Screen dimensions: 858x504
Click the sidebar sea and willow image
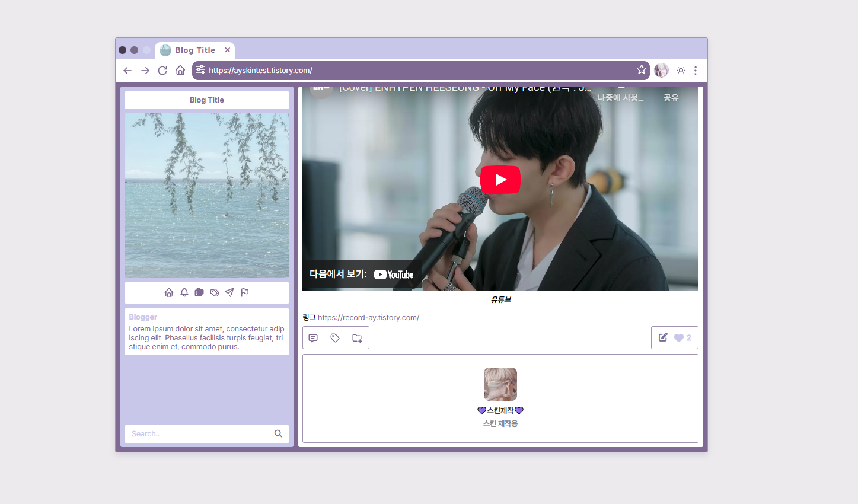tap(207, 196)
